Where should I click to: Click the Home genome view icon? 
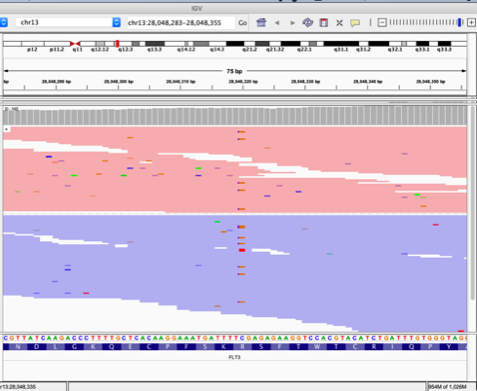coord(261,23)
